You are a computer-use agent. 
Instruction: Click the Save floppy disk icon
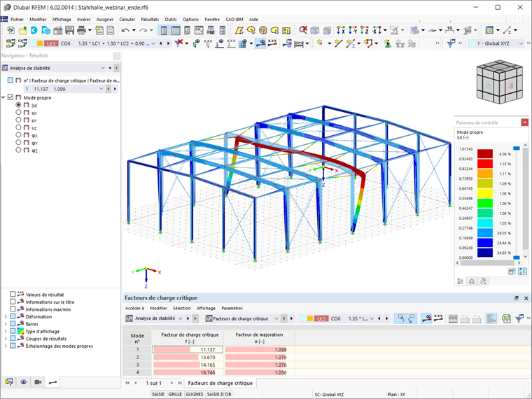[69, 30]
